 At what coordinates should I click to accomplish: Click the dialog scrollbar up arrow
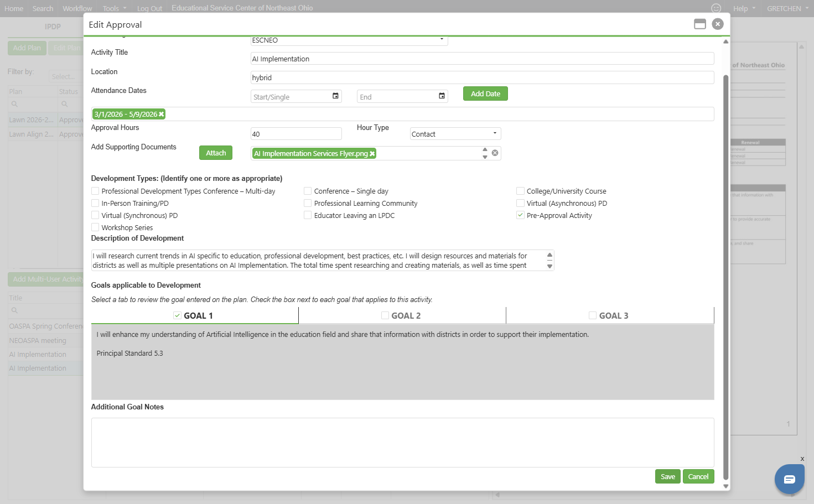tap(725, 41)
